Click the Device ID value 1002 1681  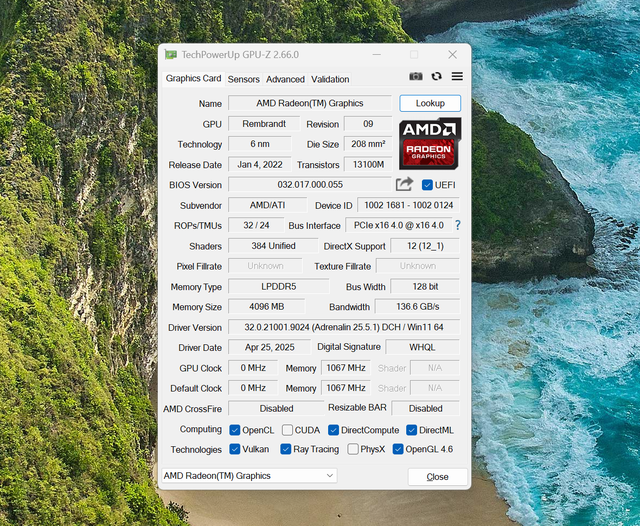409,205
